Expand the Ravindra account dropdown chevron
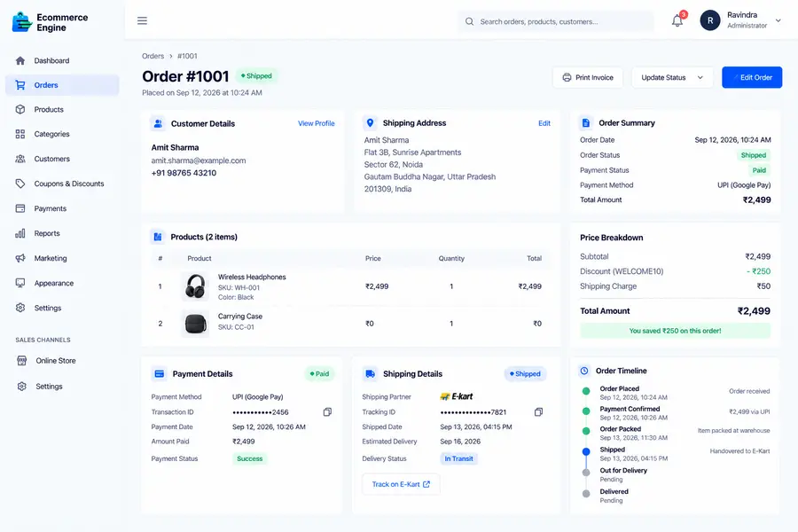The width and height of the screenshot is (798, 532). (778, 21)
